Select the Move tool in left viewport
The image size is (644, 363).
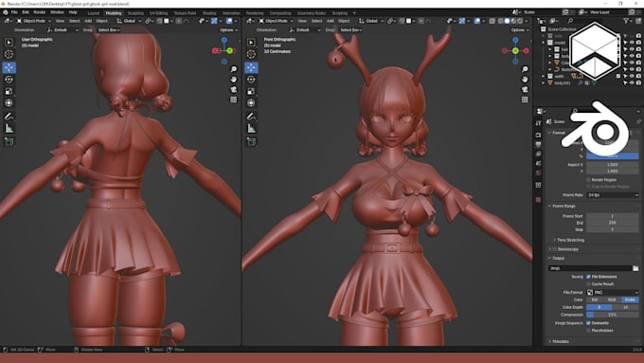point(9,67)
